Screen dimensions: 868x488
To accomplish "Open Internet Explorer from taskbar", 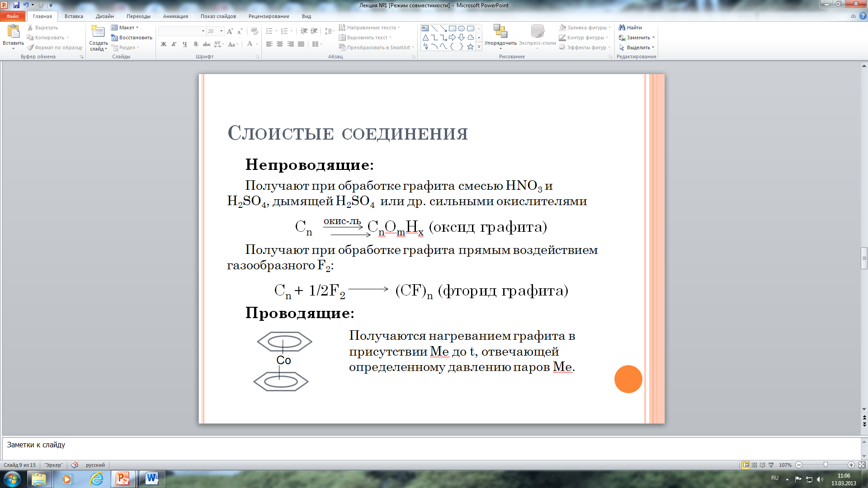I will coord(96,479).
